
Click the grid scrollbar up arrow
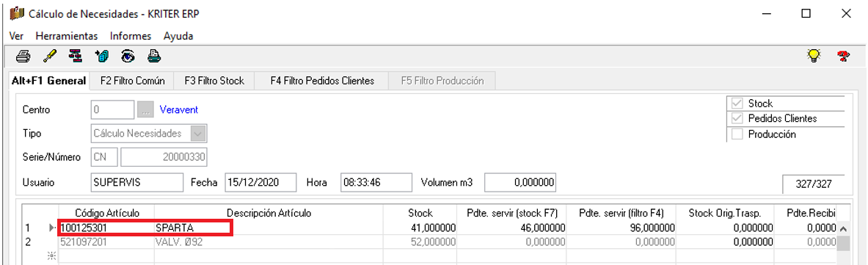[843, 228]
